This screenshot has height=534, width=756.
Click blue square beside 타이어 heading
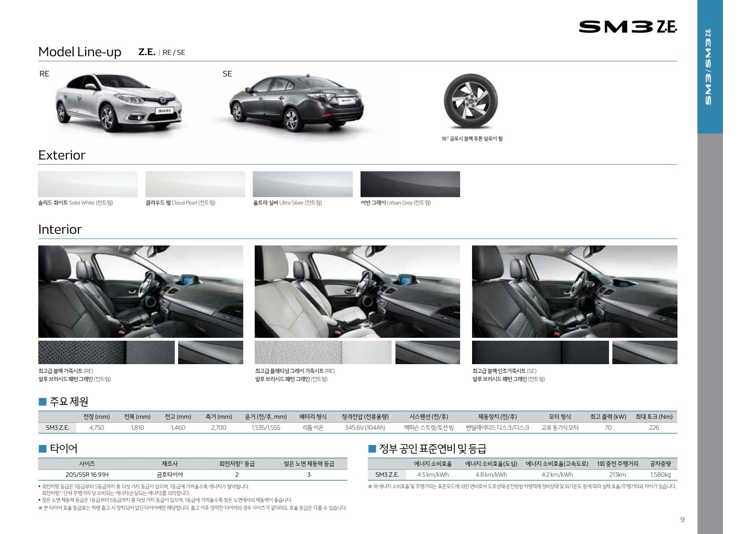[43, 448]
